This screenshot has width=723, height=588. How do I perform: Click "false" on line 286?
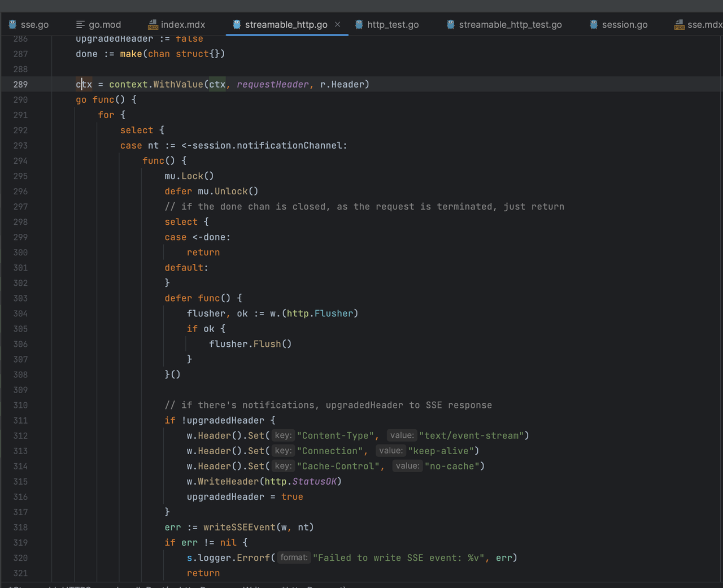(189, 38)
